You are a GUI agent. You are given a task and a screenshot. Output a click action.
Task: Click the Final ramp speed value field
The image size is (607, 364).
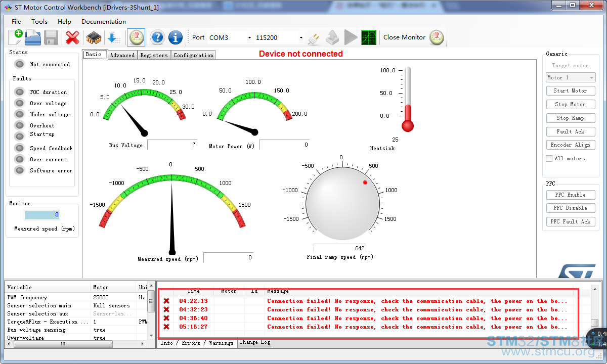(x=339, y=248)
